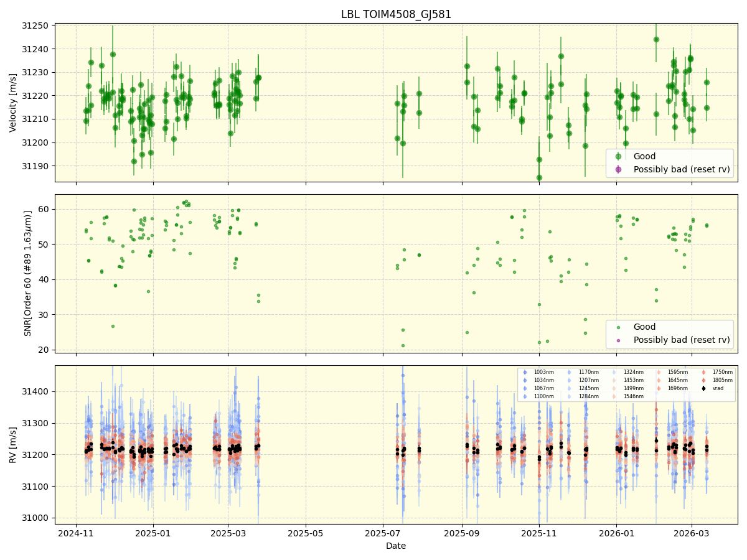Click the 1696nm legend entry
The width and height of the screenshot is (747, 560).
point(674,388)
